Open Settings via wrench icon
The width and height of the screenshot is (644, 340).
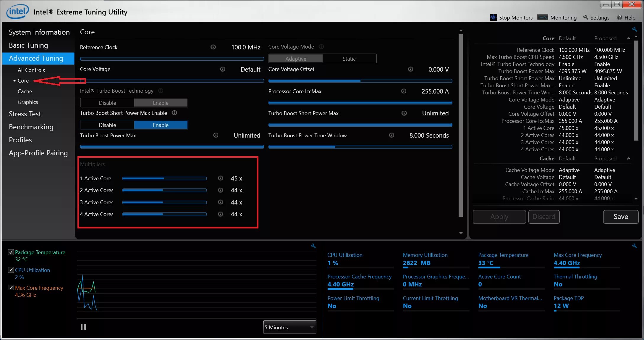pyautogui.click(x=586, y=17)
